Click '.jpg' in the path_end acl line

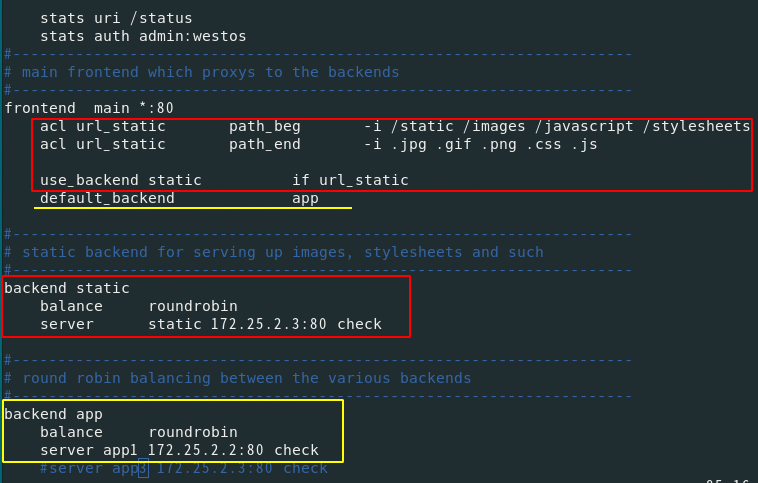pyautogui.click(x=408, y=145)
